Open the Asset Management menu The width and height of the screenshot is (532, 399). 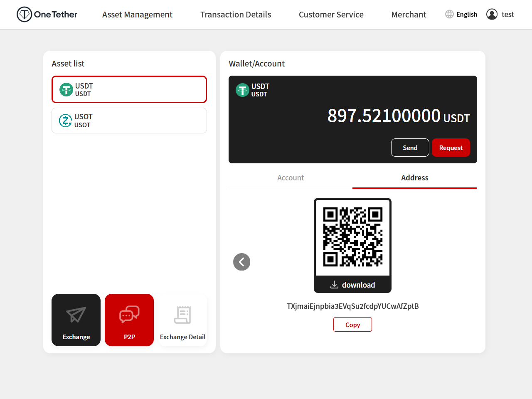137,15
